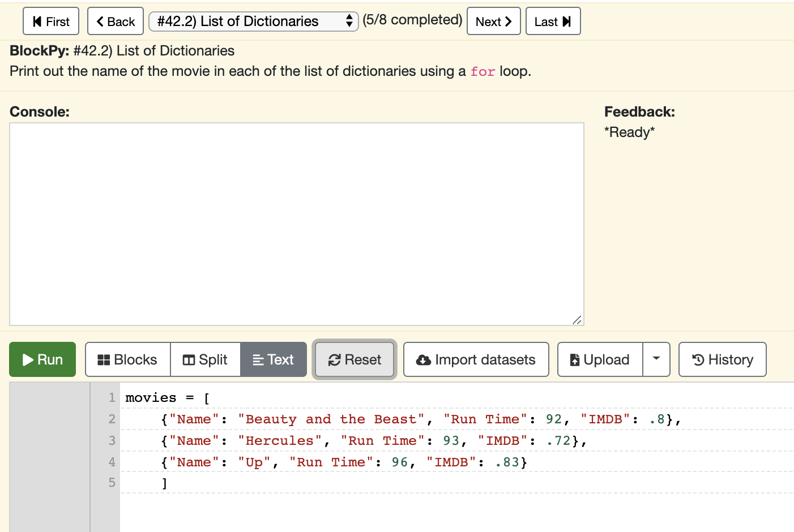Click the "Up" string in line 4
This screenshot has width=794, height=532.
coord(254,462)
